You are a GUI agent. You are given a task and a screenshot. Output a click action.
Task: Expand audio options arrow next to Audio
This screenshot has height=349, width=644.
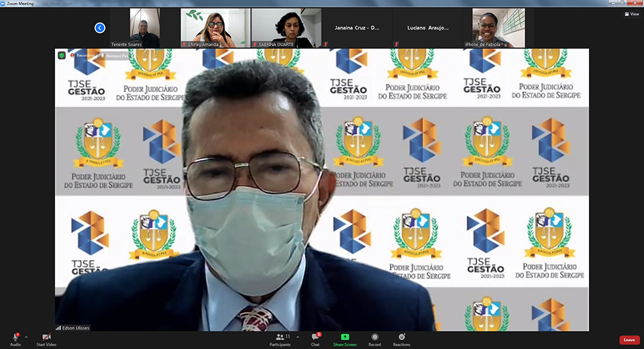point(26,337)
